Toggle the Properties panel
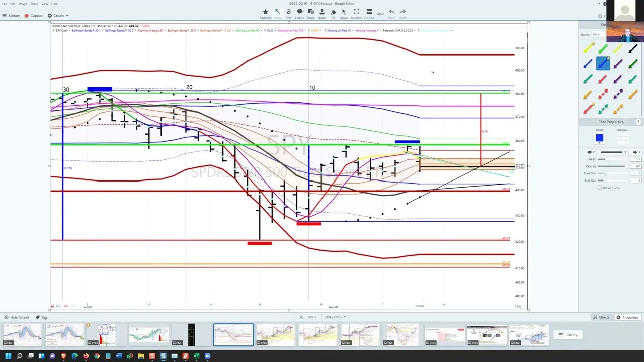The width and height of the screenshot is (644, 362). [x=627, y=317]
